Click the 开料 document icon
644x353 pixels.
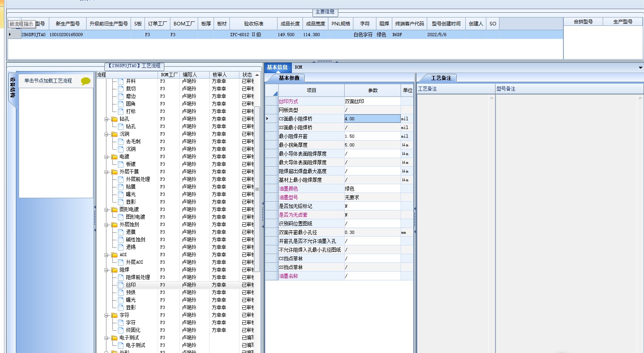(x=121, y=81)
